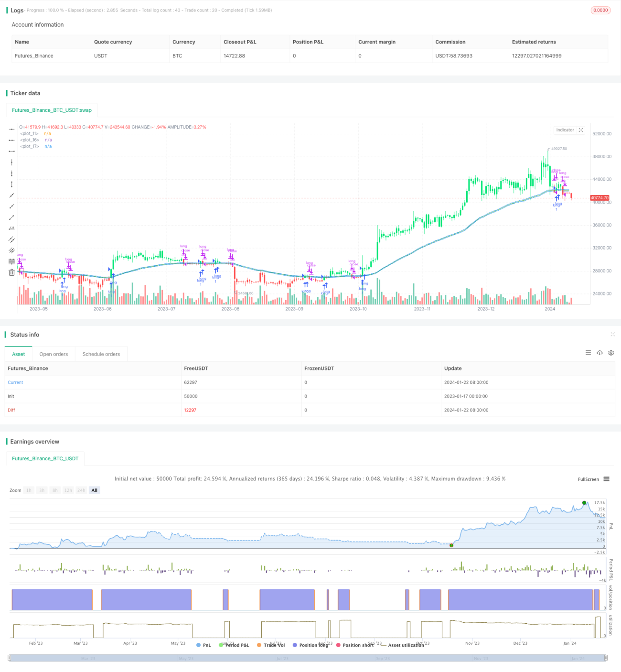The image size is (621, 672).
Task: Select the trash icon to delete drawings
Action: click(11, 272)
